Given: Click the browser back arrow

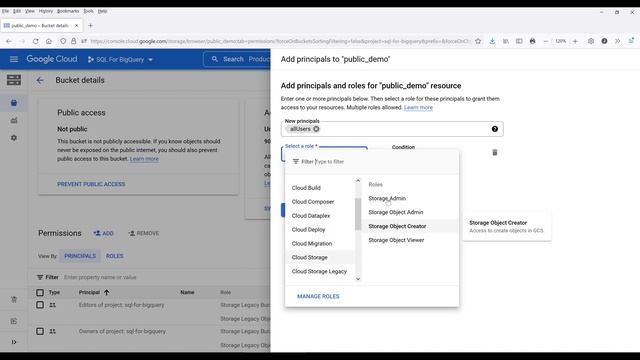Looking at the screenshot, I should tap(9, 41).
